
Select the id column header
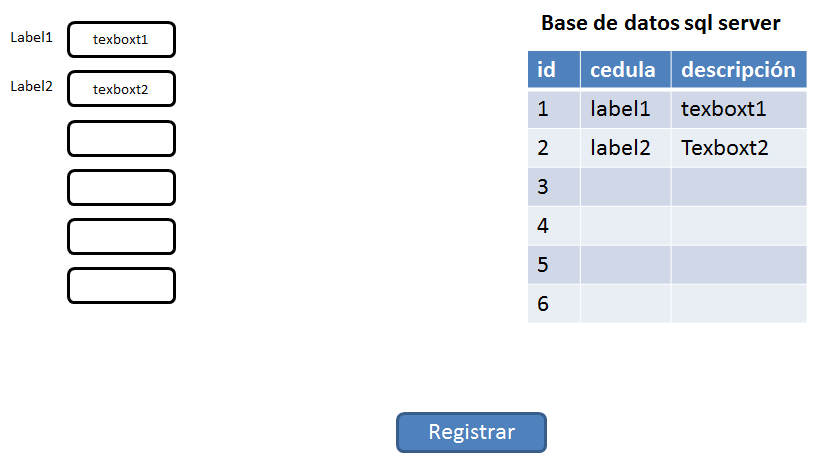(554, 70)
